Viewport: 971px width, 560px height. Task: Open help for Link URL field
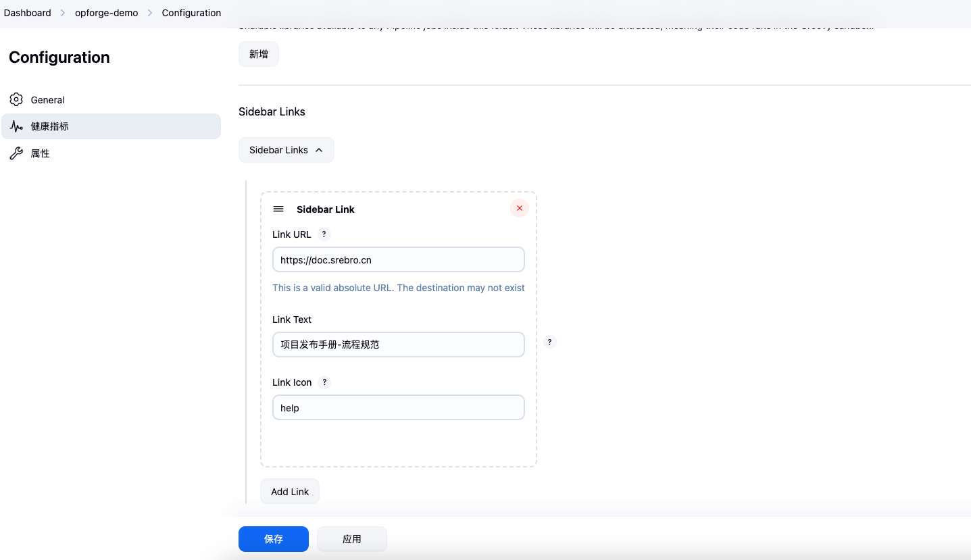click(324, 234)
